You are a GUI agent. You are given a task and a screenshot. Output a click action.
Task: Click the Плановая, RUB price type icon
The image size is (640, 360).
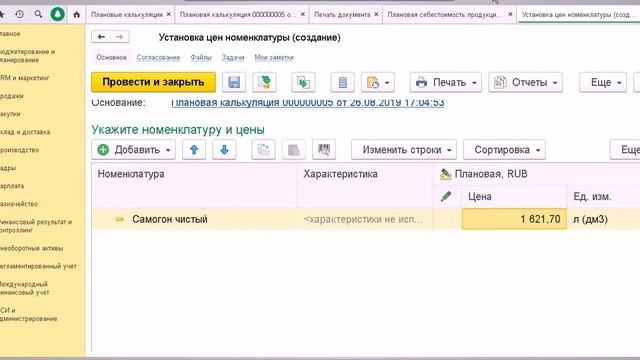coord(445,174)
